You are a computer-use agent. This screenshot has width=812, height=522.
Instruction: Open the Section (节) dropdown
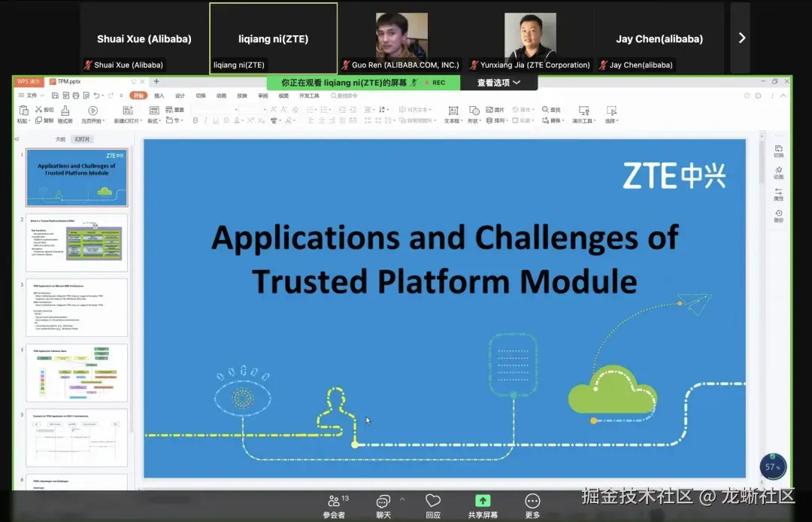tap(174, 120)
